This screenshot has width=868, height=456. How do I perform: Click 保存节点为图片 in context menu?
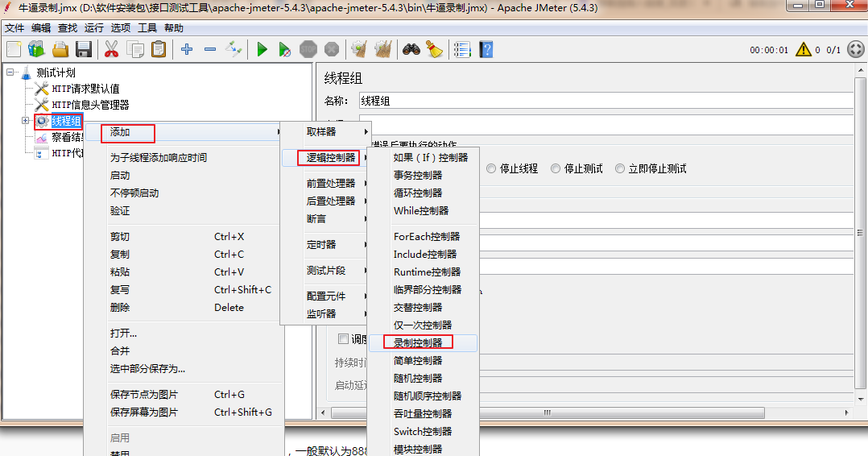(184, 395)
